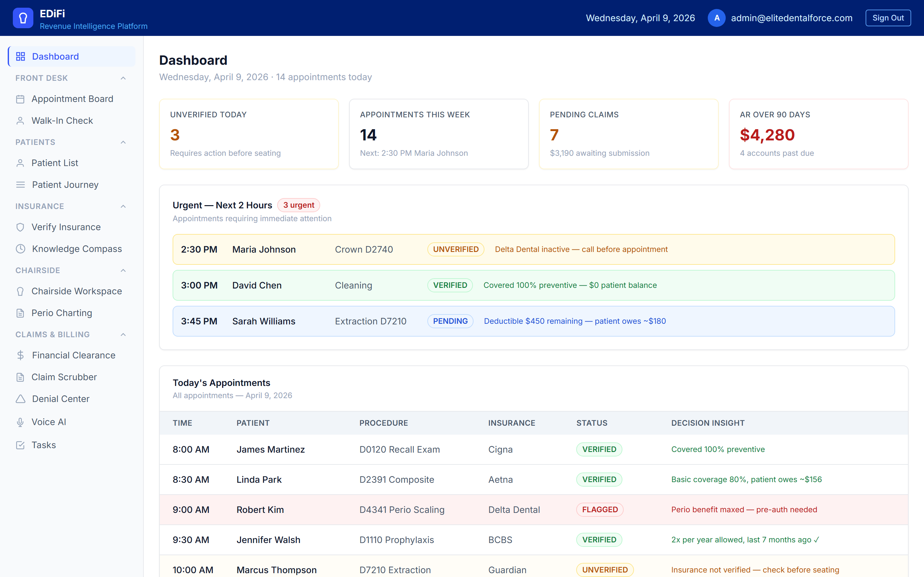Click the Verify Insurance shield icon
Screen dimensions: 924x577
21,227
